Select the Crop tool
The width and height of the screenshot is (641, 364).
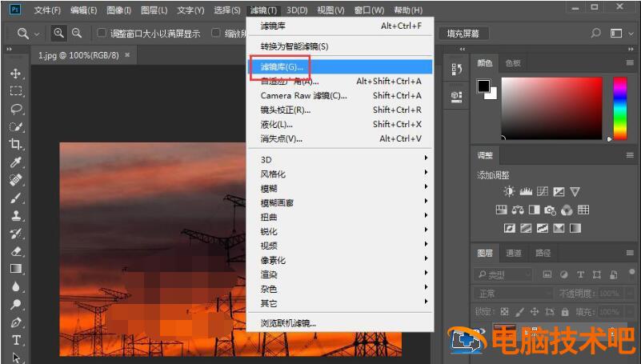tap(16, 144)
